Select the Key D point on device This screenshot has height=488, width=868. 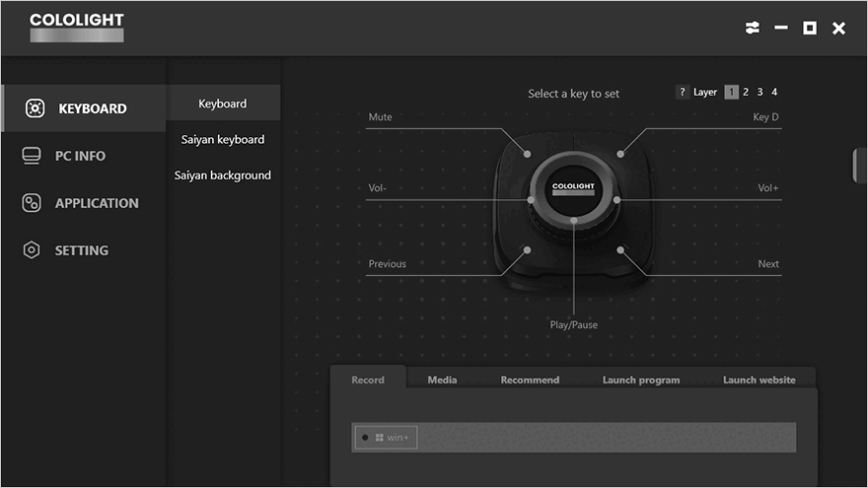[x=620, y=155]
